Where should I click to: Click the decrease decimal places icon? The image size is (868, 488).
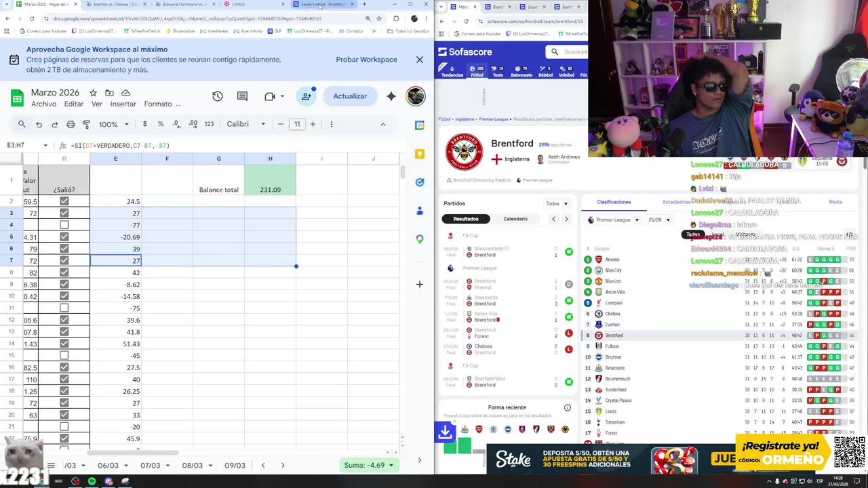point(176,124)
